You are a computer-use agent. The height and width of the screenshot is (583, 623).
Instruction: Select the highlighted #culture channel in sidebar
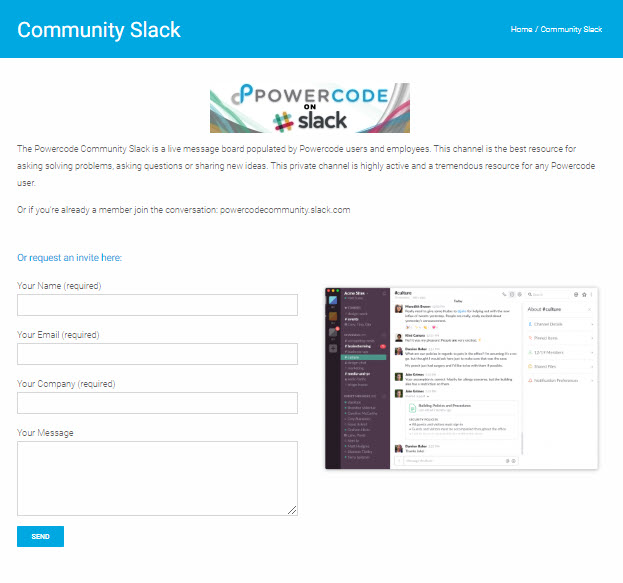point(364,357)
